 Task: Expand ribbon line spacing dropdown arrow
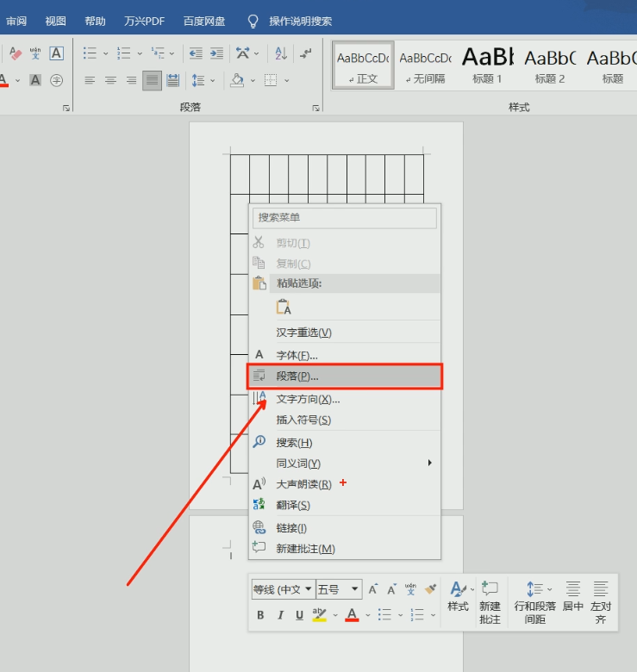213,81
